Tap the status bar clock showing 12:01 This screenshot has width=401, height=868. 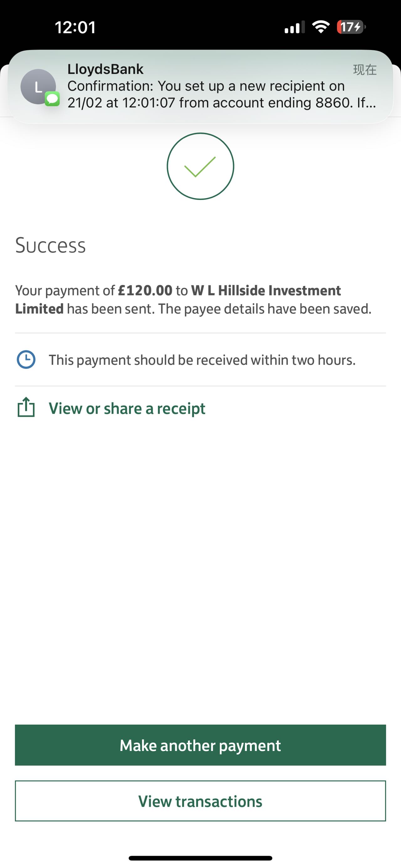point(75,27)
